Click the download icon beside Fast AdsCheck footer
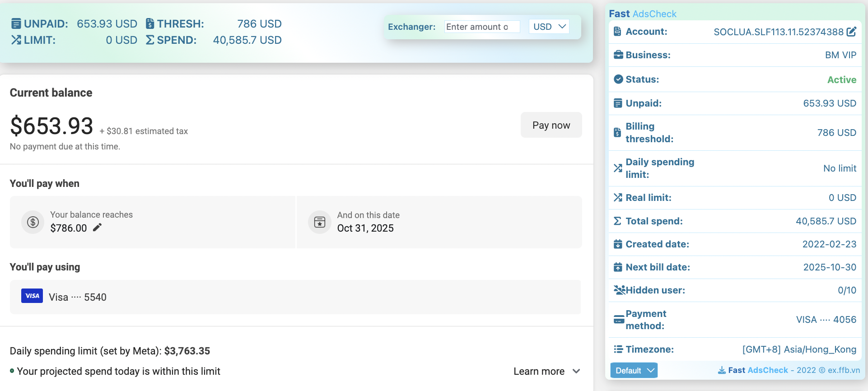Viewport: 868px width, 391px height. coord(722,370)
